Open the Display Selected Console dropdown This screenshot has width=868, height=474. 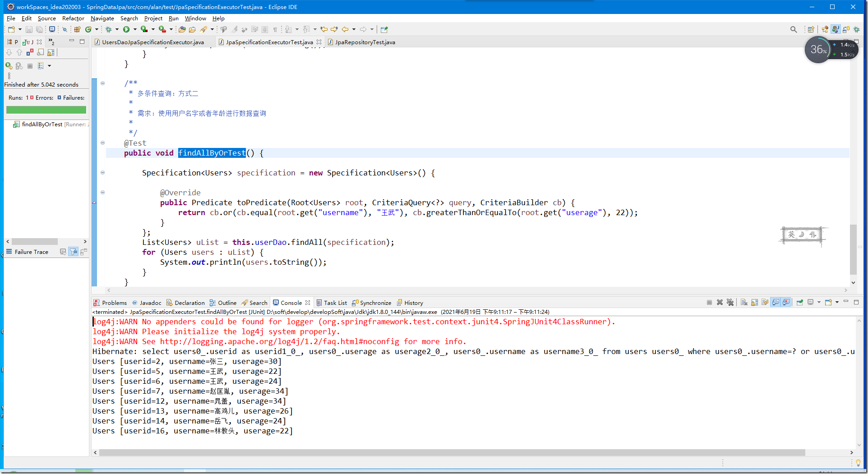point(819,302)
